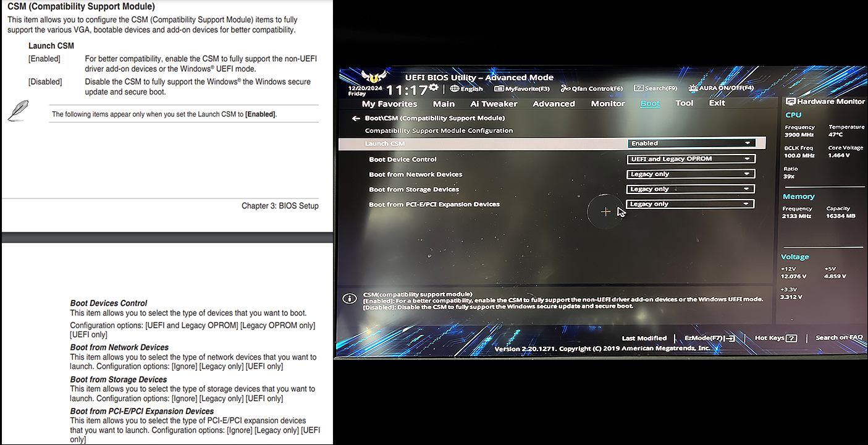Image resolution: width=868 pixels, height=445 pixels.
Task: Click the [Disabled] option in the manual
Action: pos(46,82)
